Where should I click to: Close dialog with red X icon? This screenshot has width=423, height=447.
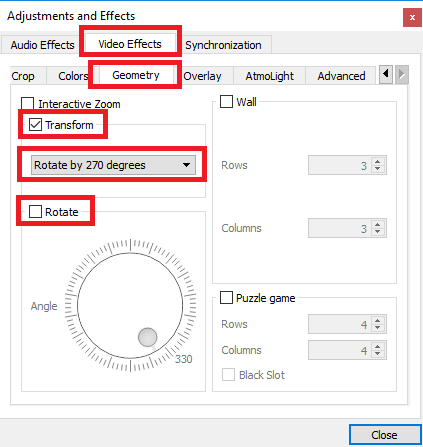pos(412,17)
